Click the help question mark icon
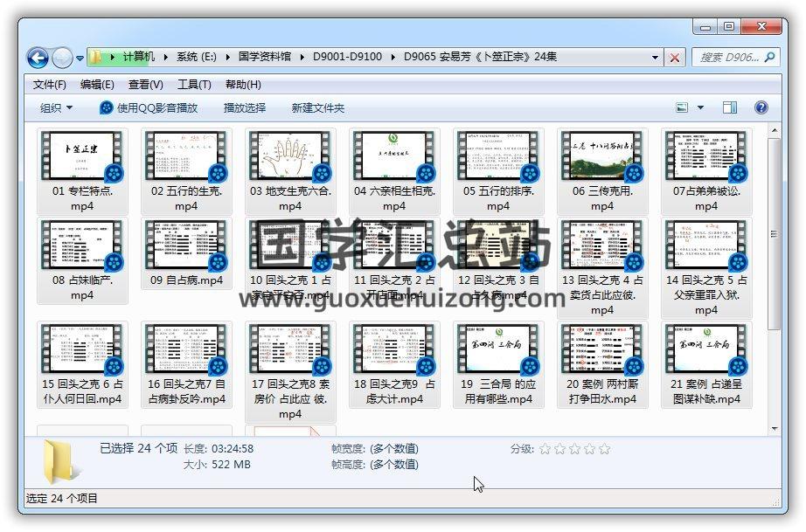 click(761, 107)
